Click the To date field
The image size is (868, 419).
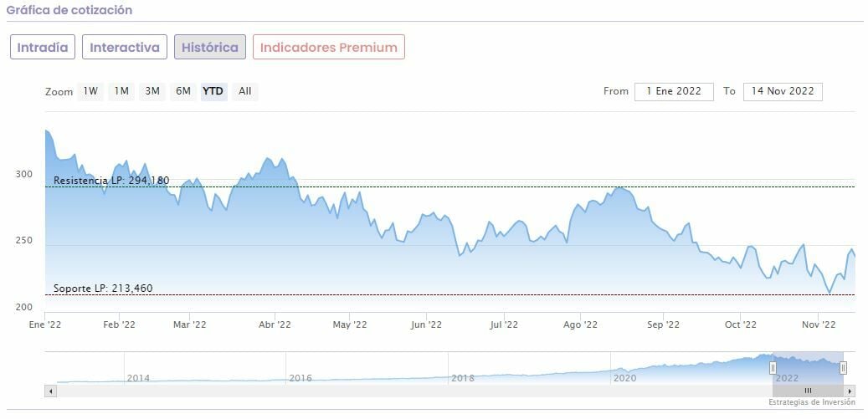point(782,91)
